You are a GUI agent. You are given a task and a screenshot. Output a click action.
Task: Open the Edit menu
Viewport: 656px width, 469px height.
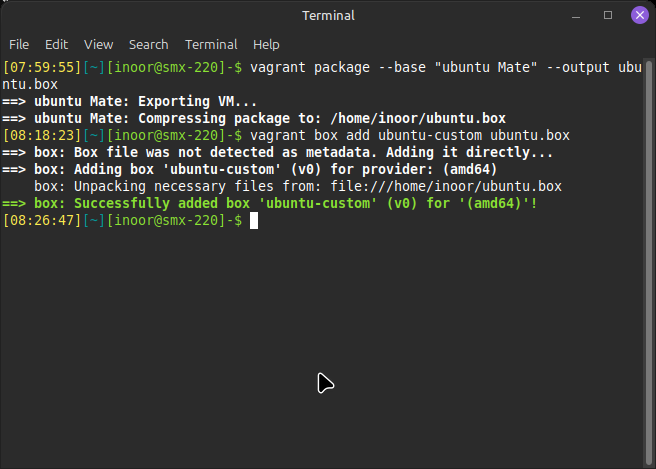point(56,44)
